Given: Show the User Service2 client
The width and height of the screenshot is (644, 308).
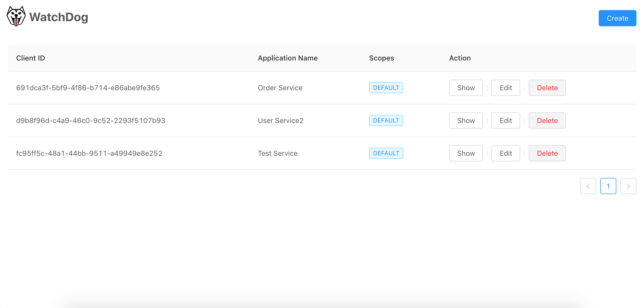Looking at the screenshot, I should (x=466, y=120).
